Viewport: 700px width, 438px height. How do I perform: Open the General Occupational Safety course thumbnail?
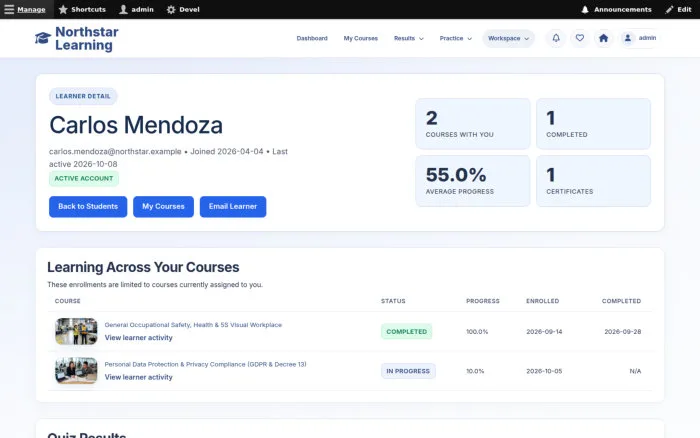point(76,331)
